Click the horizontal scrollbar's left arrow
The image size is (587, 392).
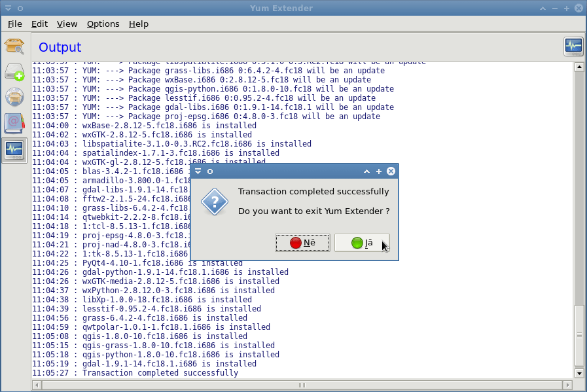(x=37, y=385)
